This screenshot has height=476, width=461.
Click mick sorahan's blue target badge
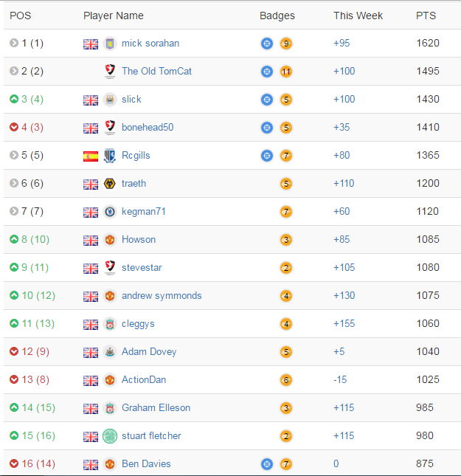[267, 44]
